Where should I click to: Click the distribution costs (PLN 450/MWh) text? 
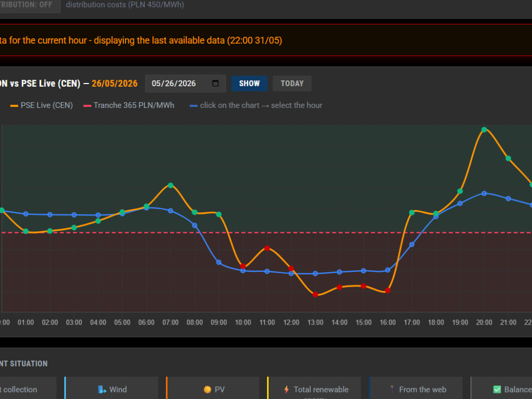(x=125, y=5)
